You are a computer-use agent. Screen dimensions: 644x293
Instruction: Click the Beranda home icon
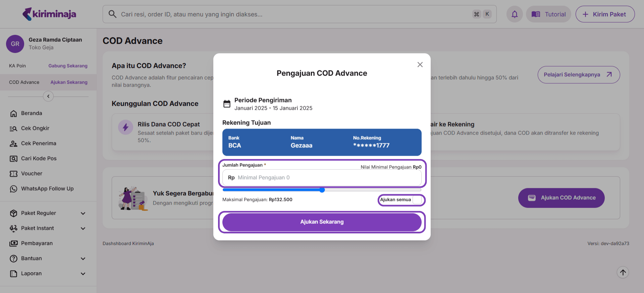click(13, 114)
